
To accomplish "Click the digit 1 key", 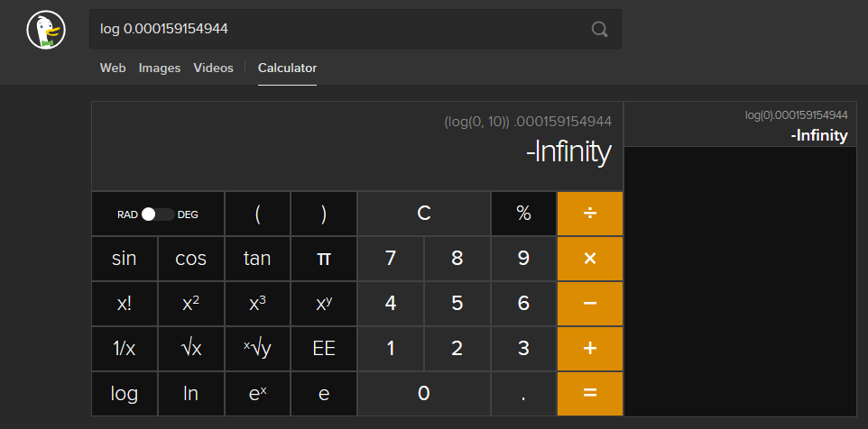I will [x=391, y=348].
